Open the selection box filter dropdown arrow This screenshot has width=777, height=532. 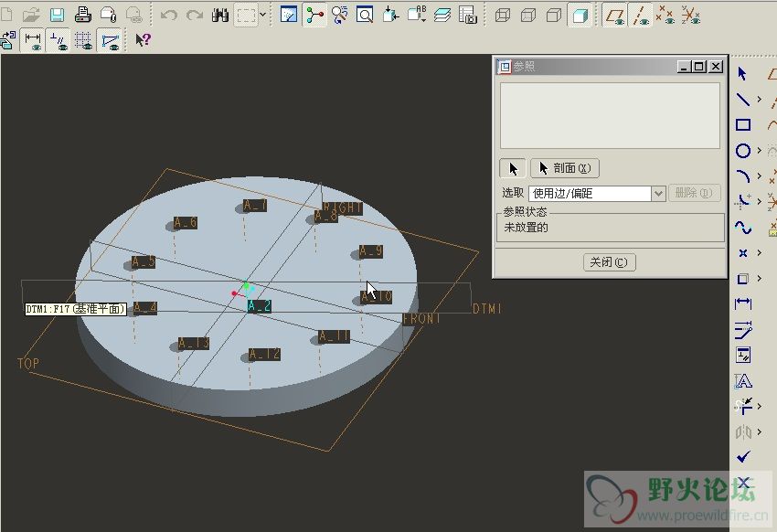tap(262, 15)
